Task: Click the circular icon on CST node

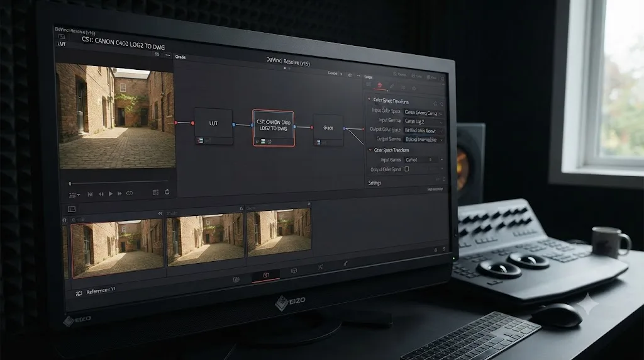Action: [x=269, y=142]
